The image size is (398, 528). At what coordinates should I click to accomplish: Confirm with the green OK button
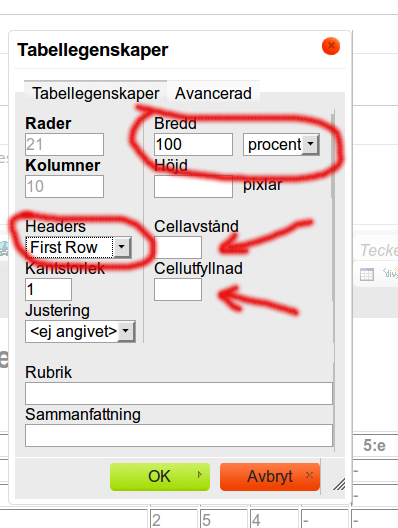(x=160, y=476)
